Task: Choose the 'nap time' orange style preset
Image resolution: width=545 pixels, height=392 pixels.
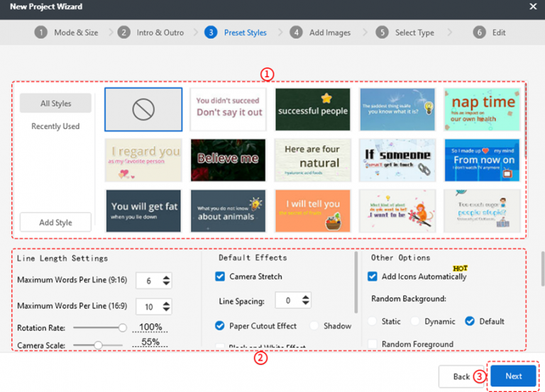Action: (x=482, y=109)
